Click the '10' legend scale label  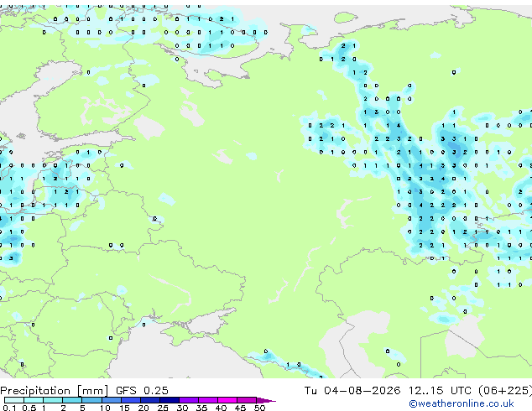[105, 408]
